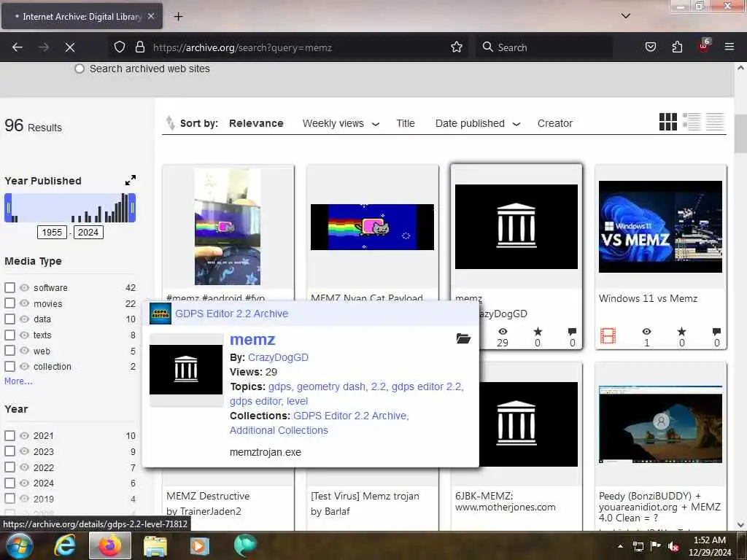Image resolution: width=747 pixels, height=560 pixels.
Task: List all tabs dropdown arrow
Action: point(625,16)
